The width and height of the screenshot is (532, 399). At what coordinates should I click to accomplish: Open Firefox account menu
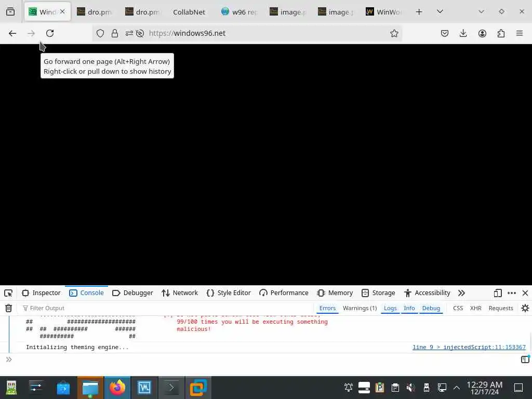[x=482, y=33]
